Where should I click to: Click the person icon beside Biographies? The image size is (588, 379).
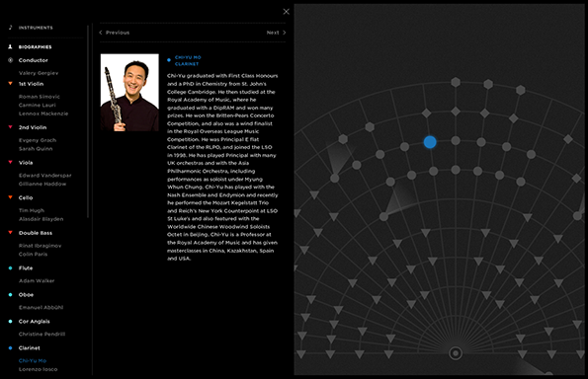[10, 46]
